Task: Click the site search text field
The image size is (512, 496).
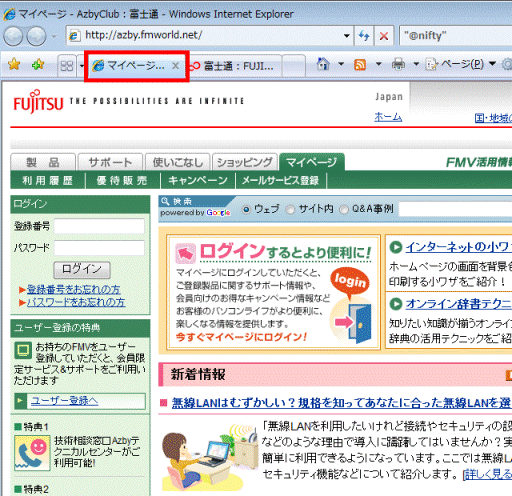Action: click(x=455, y=209)
